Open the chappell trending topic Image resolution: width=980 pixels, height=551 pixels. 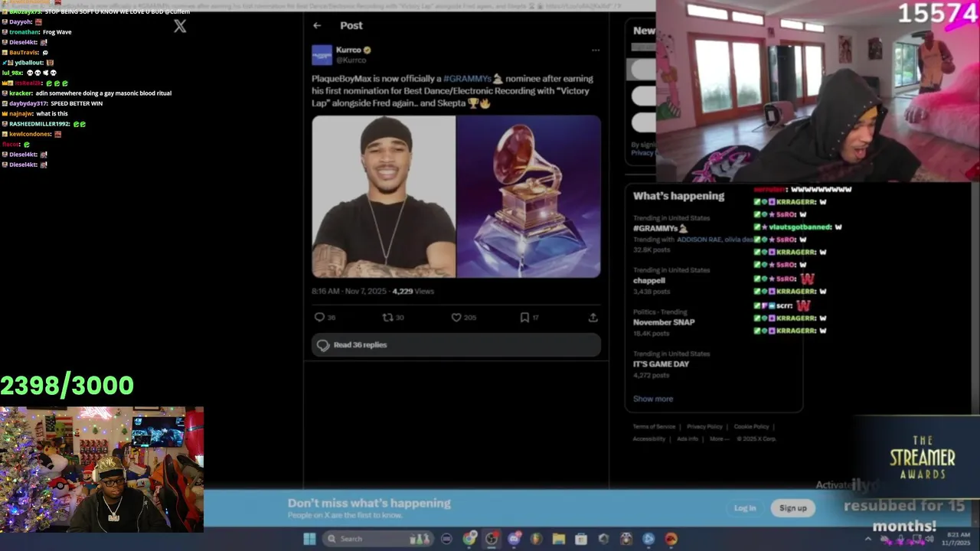649,280
